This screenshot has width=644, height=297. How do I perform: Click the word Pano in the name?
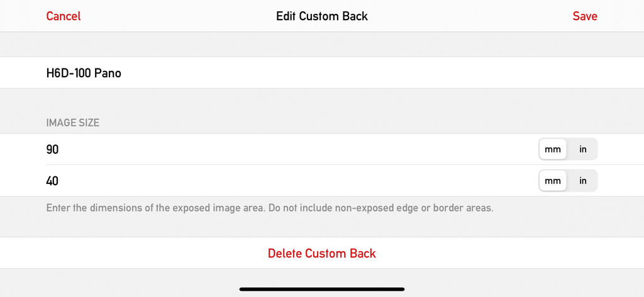pos(108,73)
